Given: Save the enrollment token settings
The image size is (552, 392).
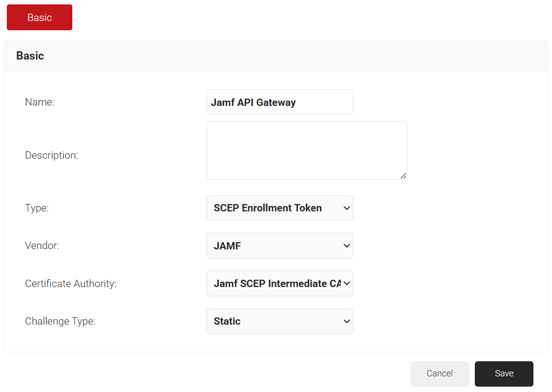Looking at the screenshot, I should (504, 373).
